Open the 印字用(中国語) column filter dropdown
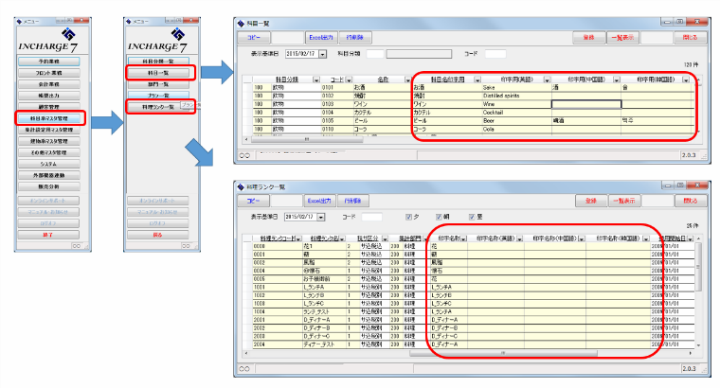Viewport: 720px width, 388px height. click(616, 80)
